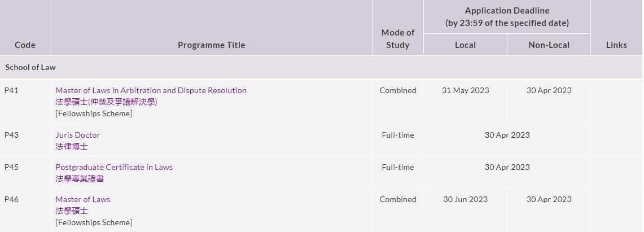Viewport: 644px width, 232px height.
Task: Open Postgraduate Certificate in Laws link
Action: pyautogui.click(x=114, y=167)
